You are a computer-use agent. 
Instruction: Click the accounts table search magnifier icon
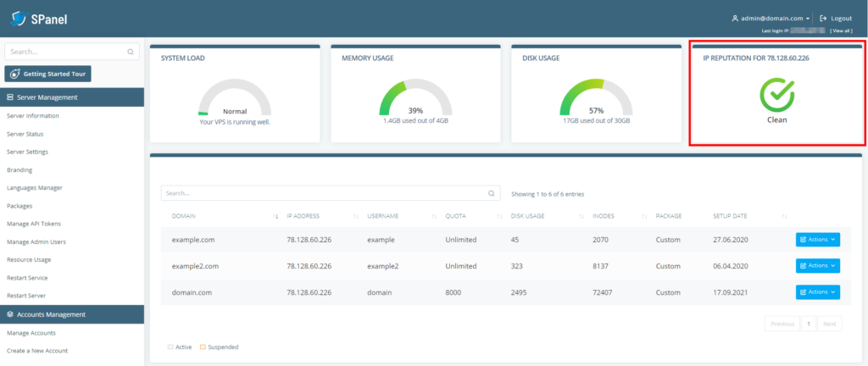point(491,193)
